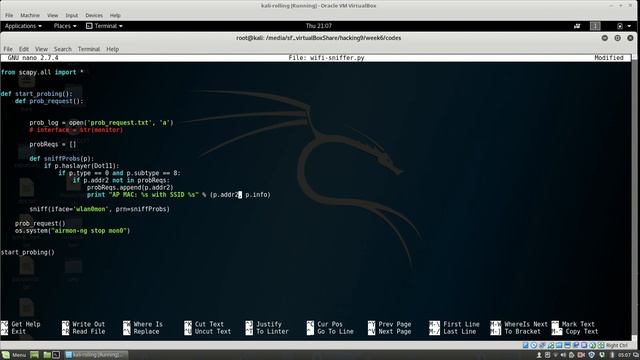The width and height of the screenshot is (640, 360).
Task: Expand Kali Places dropdown
Action: 65,26
